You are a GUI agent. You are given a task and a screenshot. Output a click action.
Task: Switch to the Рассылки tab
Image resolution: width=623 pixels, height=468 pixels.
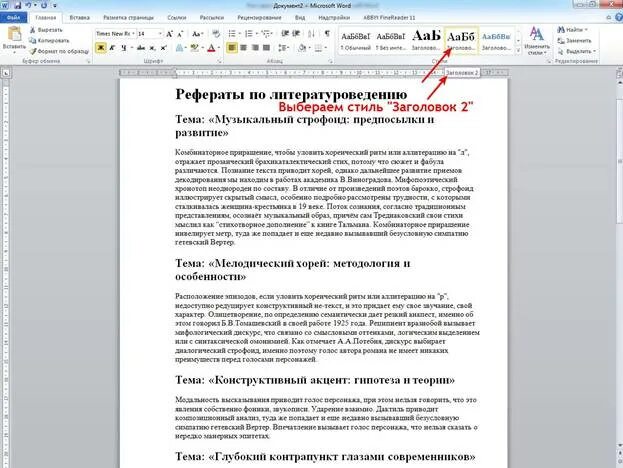point(211,17)
